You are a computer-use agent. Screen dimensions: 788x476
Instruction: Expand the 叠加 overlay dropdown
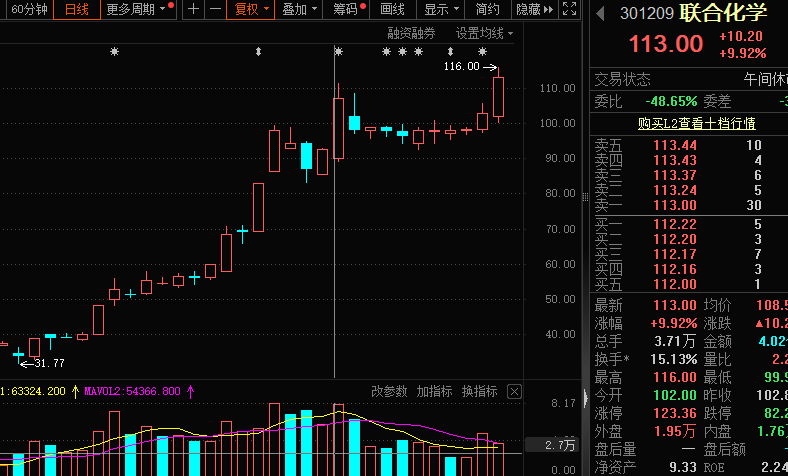(x=299, y=9)
